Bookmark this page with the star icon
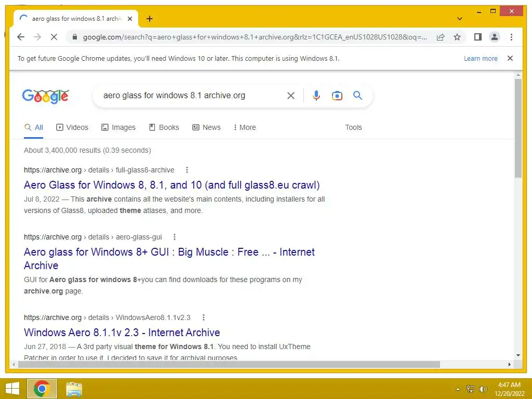 [x=457, y=37]
